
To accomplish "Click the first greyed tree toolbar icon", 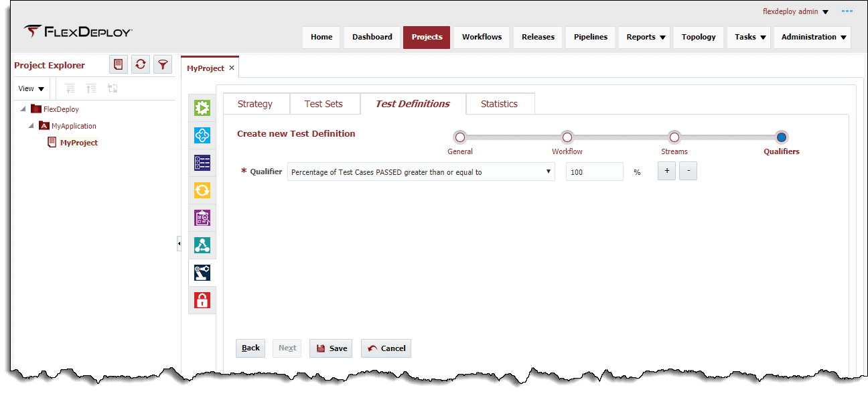I will 70,88.
